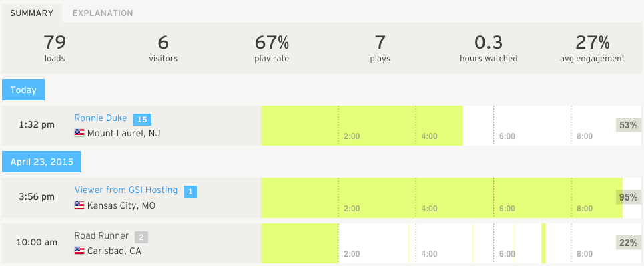Click the 53% engagement label
Screen dimensions: 644x266
pyautogui.click(x=629, y=125)
